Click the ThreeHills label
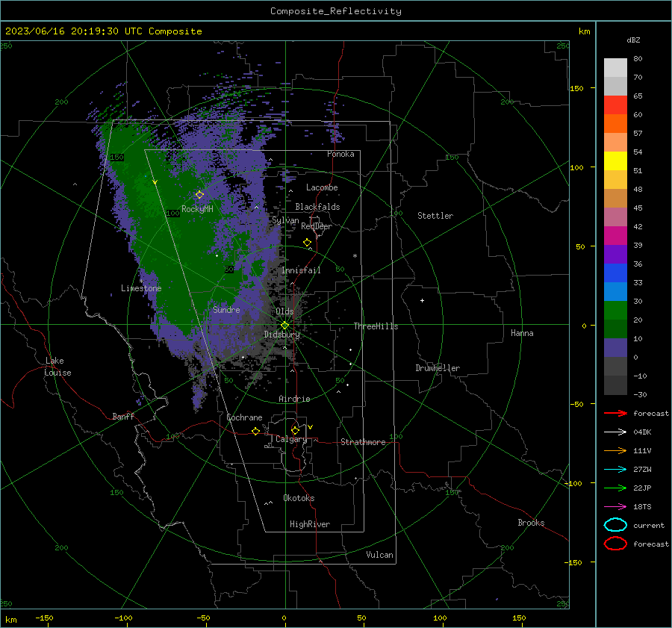This screenshot has height=628, width=672. click(376, 326)
